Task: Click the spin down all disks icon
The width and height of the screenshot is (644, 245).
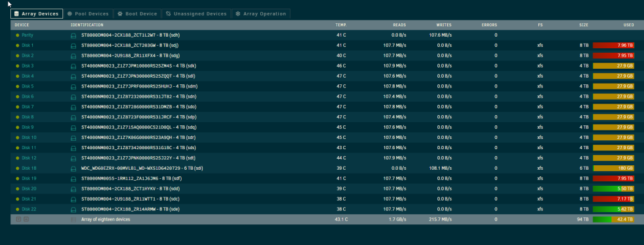Action: point(19,219)
